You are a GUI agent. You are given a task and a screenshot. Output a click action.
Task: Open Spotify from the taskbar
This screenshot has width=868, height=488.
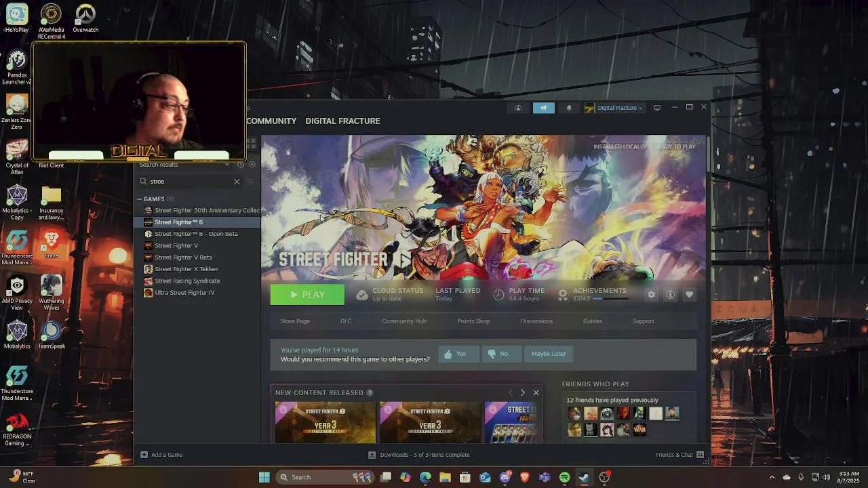click(564, 477)
